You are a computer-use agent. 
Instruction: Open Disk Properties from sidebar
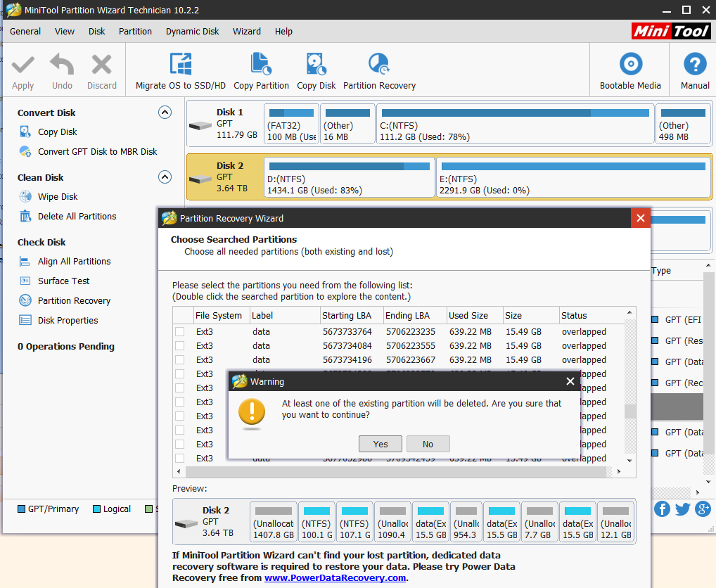pyautogui.click(x=68, y=321)
